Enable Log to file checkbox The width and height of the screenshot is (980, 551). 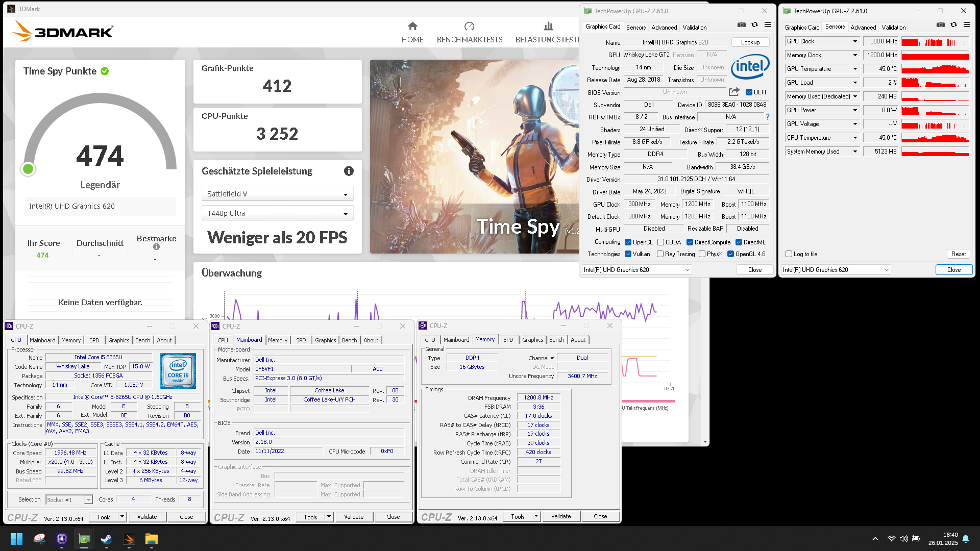point(789,254)
